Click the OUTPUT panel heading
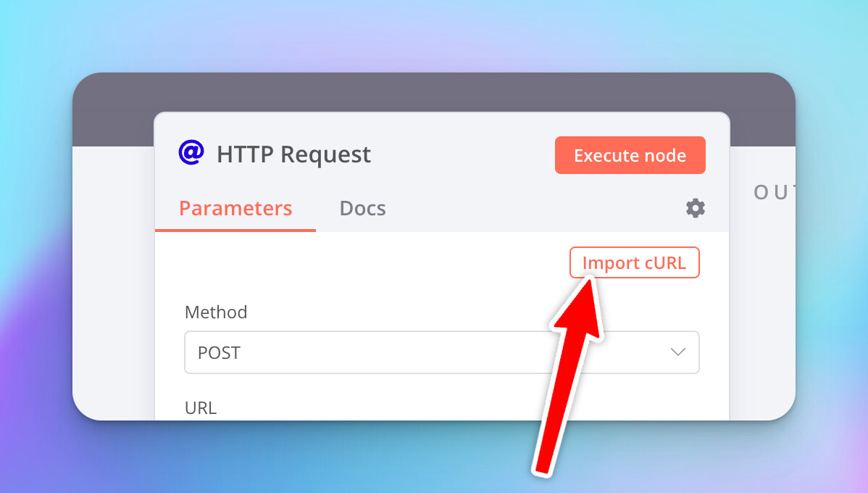 click(x=774, y=192)
